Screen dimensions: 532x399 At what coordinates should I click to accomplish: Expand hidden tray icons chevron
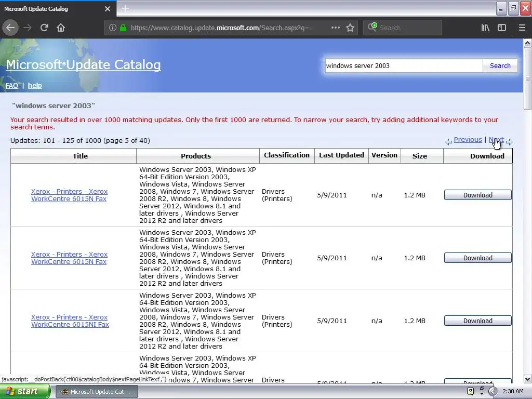click(493, 392)
